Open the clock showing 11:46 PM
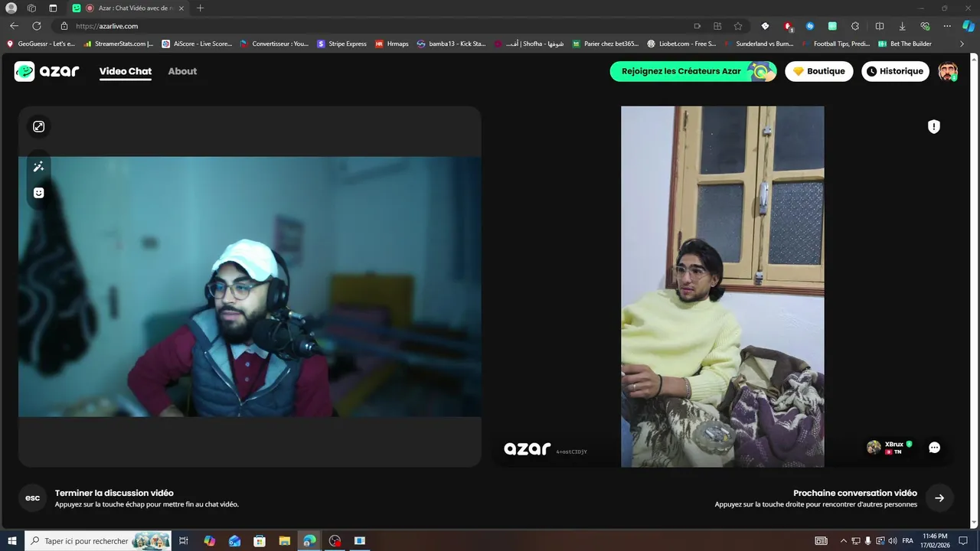 [x=935, y=541]
